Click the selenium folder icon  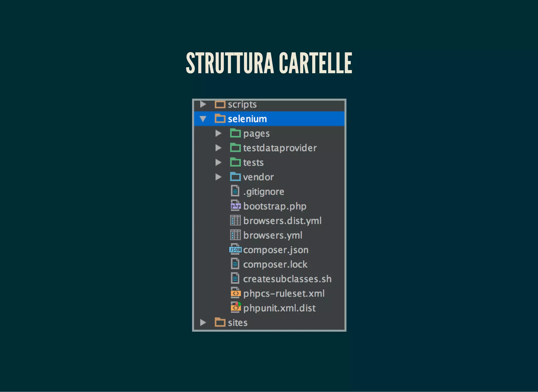[220, 119]
